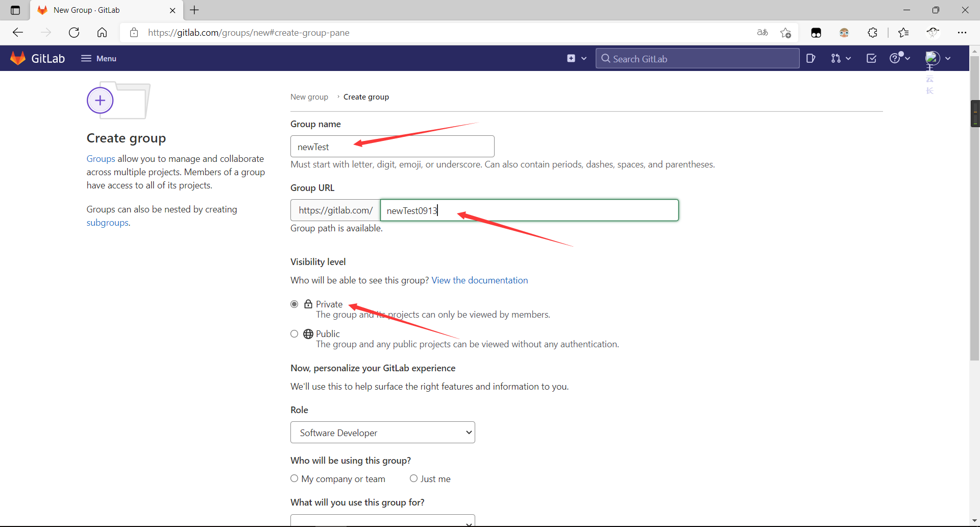
Task: Reload the page with refresh icon
Action: [x=74, y=33]
